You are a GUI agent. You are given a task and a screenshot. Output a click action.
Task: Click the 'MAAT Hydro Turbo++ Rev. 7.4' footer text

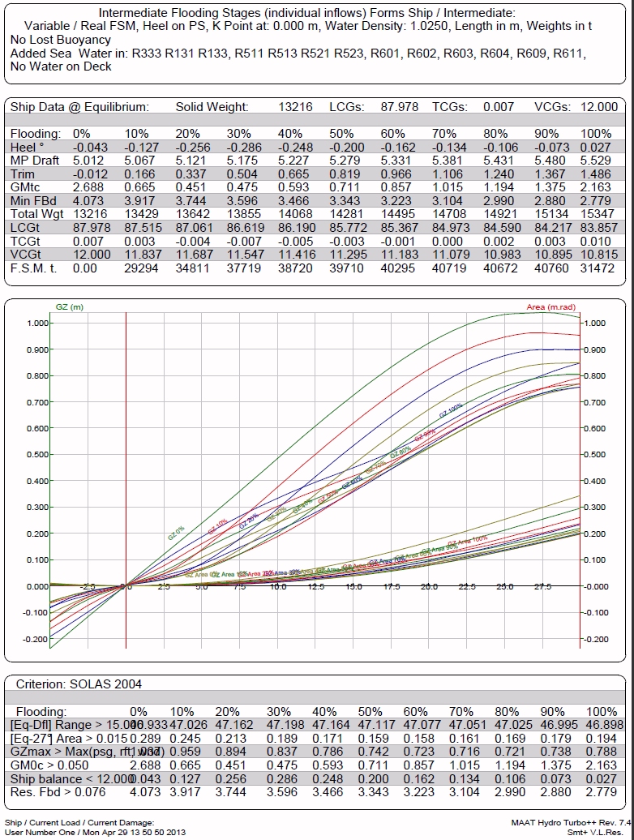click(570, 822)
